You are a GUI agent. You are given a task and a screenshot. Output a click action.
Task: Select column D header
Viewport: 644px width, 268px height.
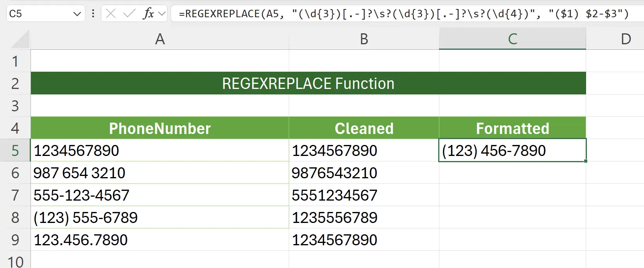click(615, 39)
